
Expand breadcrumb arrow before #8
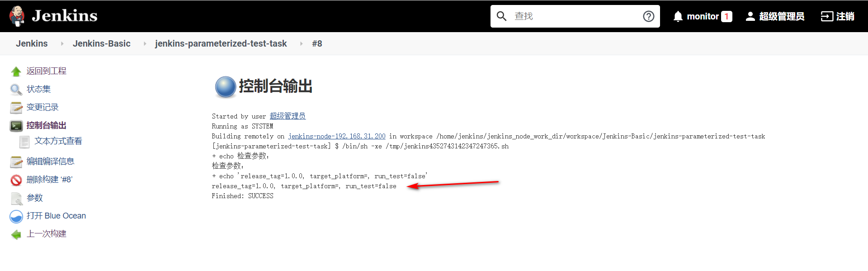pos(301,43)
